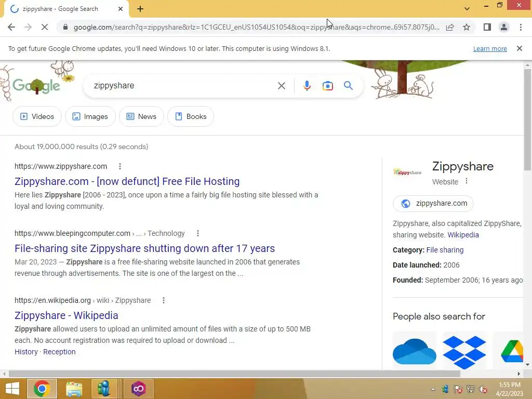
Task: Open the File sharing category link
Action: (x=445, y=250)
